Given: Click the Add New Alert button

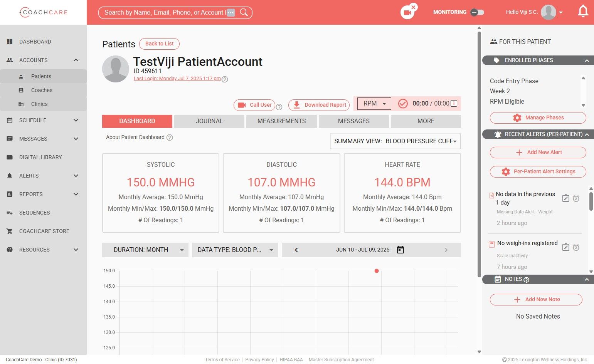Looking at the screenshot, I should click(538, 153).
